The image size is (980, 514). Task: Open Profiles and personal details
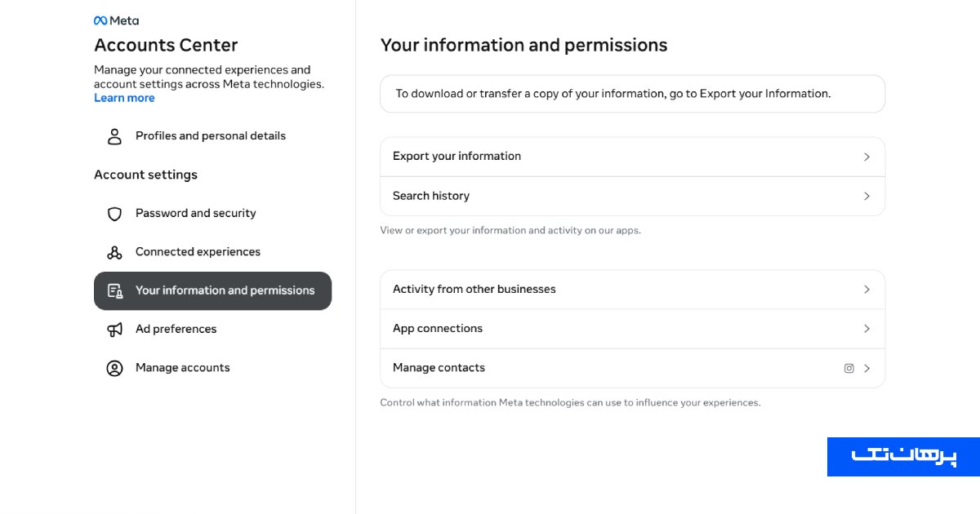[212, 136]
